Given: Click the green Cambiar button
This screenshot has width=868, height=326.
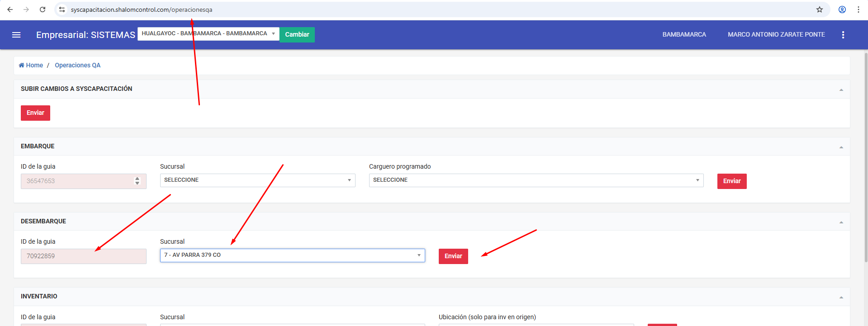Looking at the screenshot, I should tap(297, 35).
